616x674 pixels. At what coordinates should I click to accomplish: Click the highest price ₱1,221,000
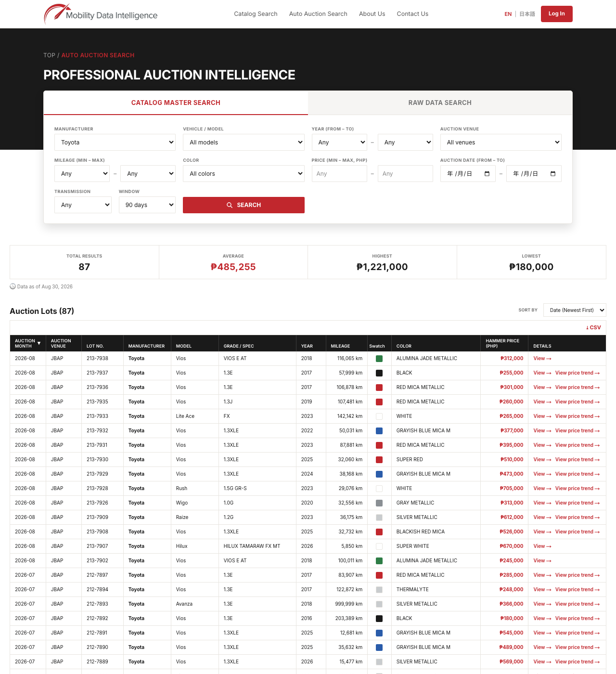(x=382, y=267)
